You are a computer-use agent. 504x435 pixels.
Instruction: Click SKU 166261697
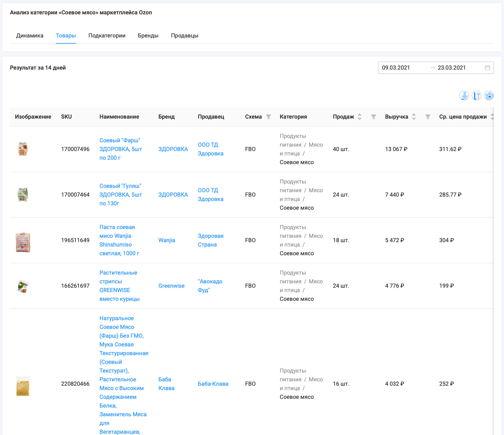pos(75,286)
